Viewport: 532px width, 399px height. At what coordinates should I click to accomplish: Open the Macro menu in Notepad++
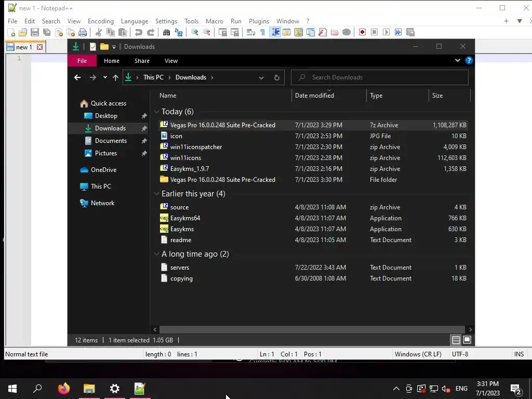[x=215, y=21]
